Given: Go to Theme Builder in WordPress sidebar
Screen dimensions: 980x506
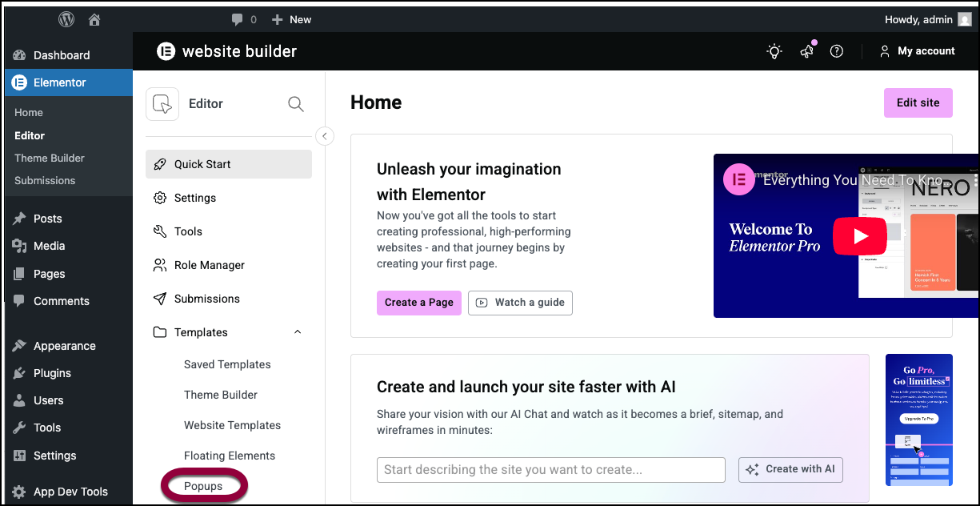Looking at the screenshot, I should click(49, 158).
